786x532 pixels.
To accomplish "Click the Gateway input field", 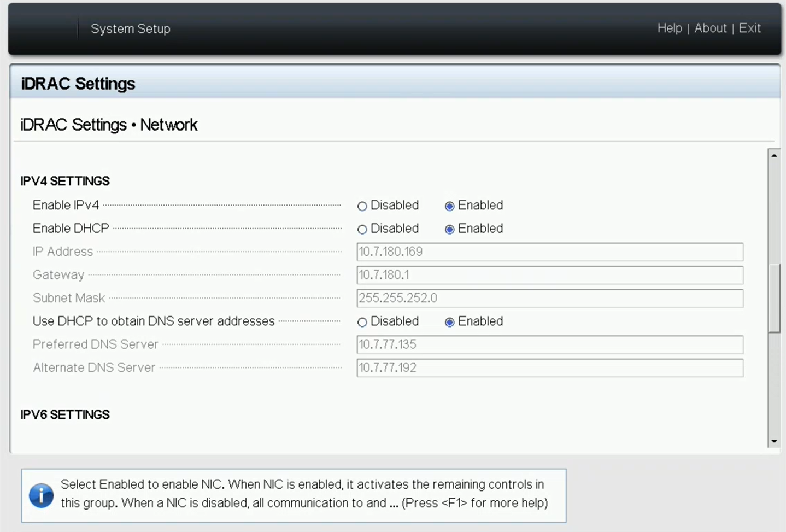I will 549,275.
